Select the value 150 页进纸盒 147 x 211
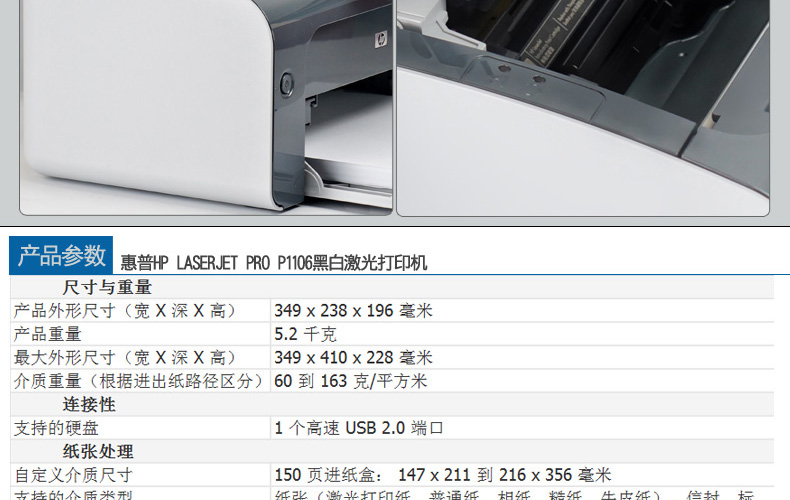Screen dimensions: 790x500 [x=442, y=475]
